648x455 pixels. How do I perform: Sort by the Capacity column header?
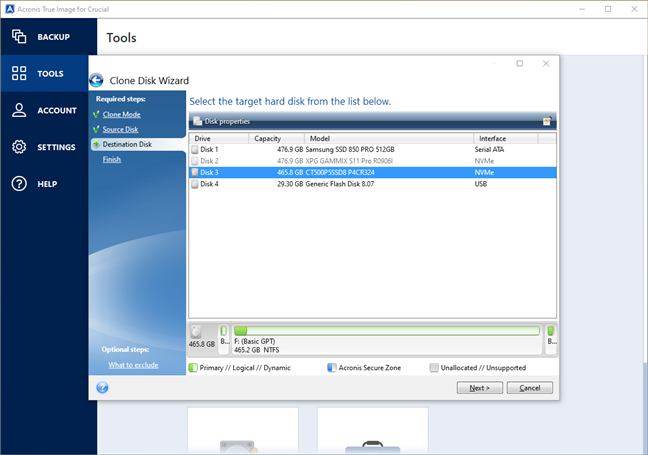coord(276,138)
